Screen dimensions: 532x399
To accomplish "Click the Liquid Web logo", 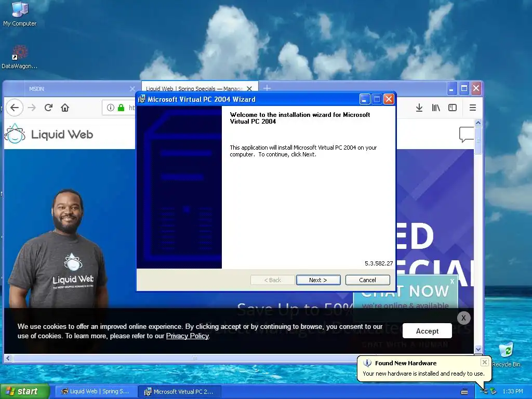I will click(49, 134).
